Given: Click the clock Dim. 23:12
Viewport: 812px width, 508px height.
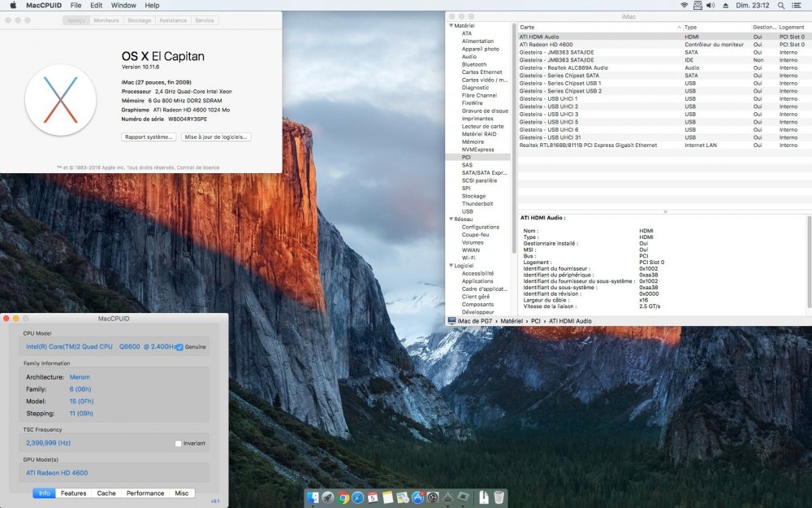Looking at the screenshot, I should (x=753, y=5).
